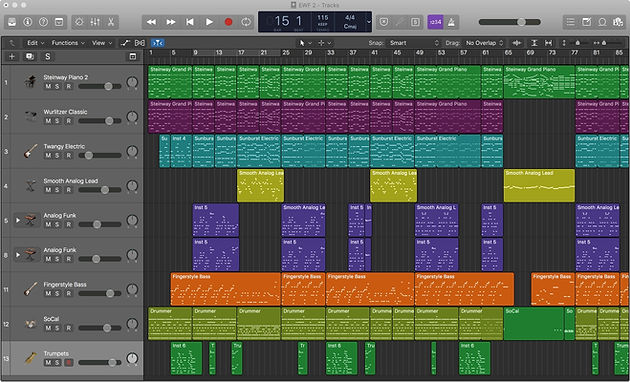
Task: Click the pan knob on Wurlitzer Classic track
Action: point(132,117)
